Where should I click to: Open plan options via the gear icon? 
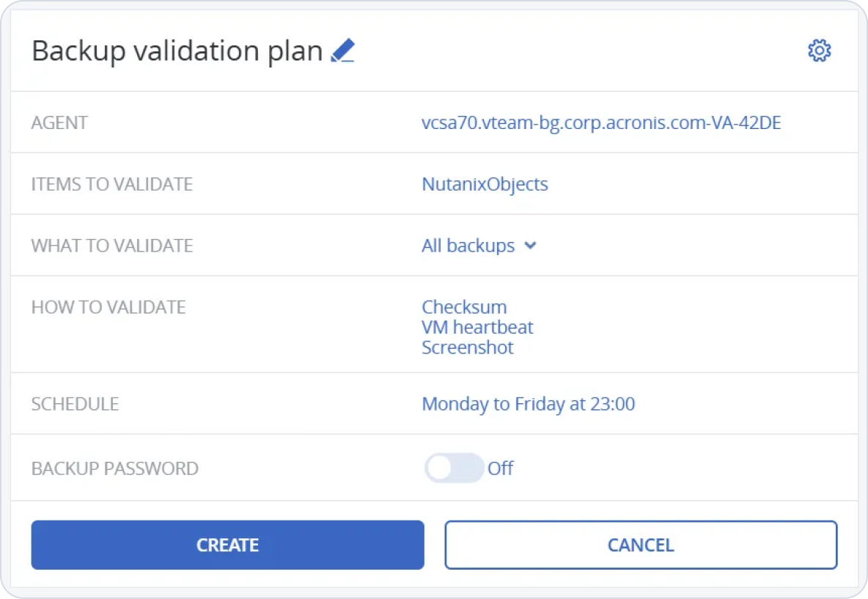pyautogui.click(x=819, y=51)
